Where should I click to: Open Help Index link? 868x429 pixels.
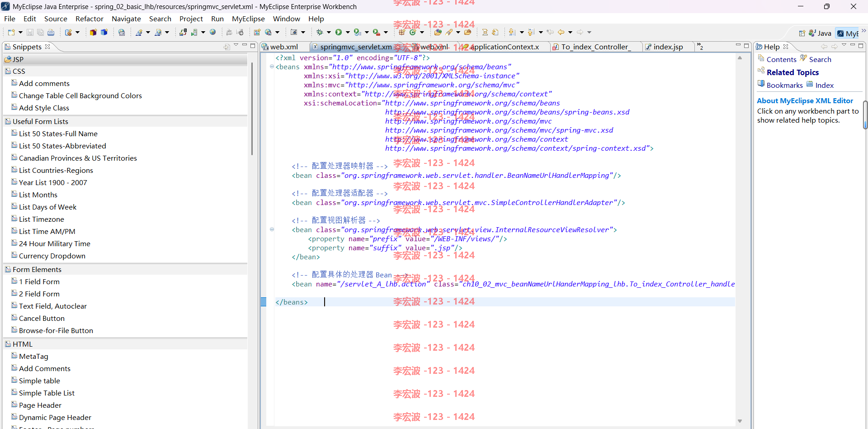(824, 85)
